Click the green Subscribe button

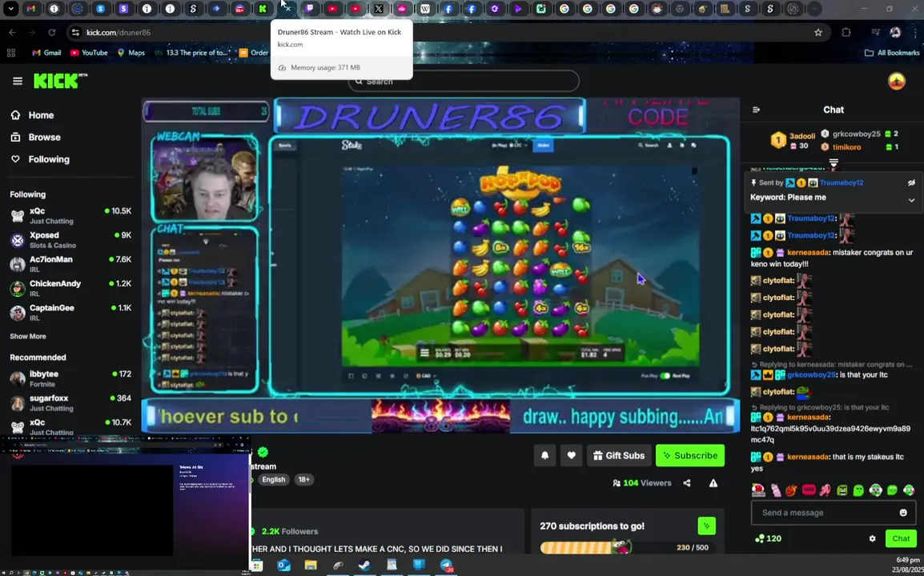point(690,455)
